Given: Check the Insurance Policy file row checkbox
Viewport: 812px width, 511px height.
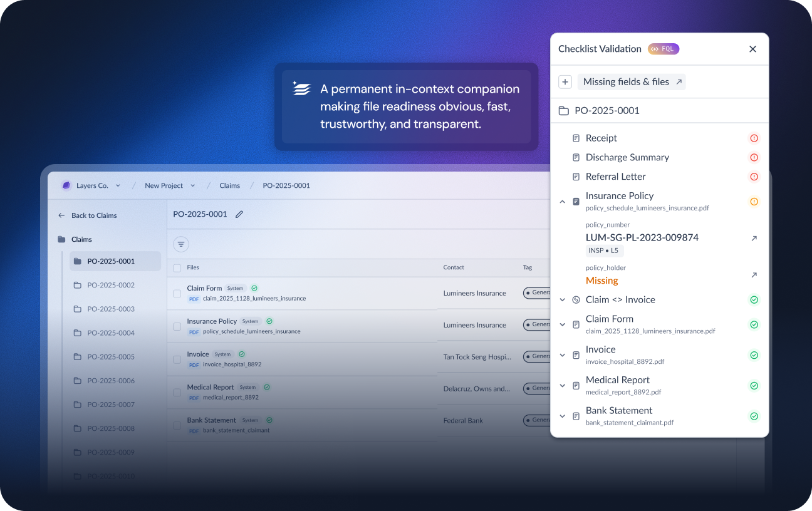Looking at the screenshot, I should click(177, 326).
